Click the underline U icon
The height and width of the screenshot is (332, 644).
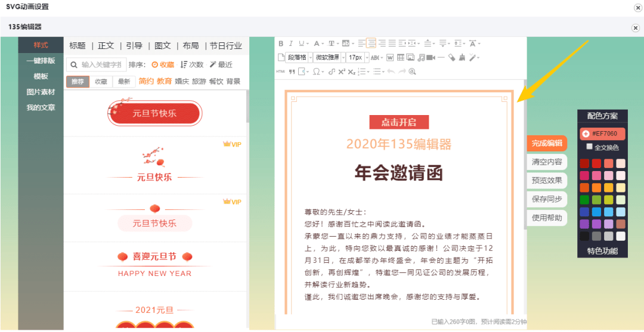click(302, 43)
